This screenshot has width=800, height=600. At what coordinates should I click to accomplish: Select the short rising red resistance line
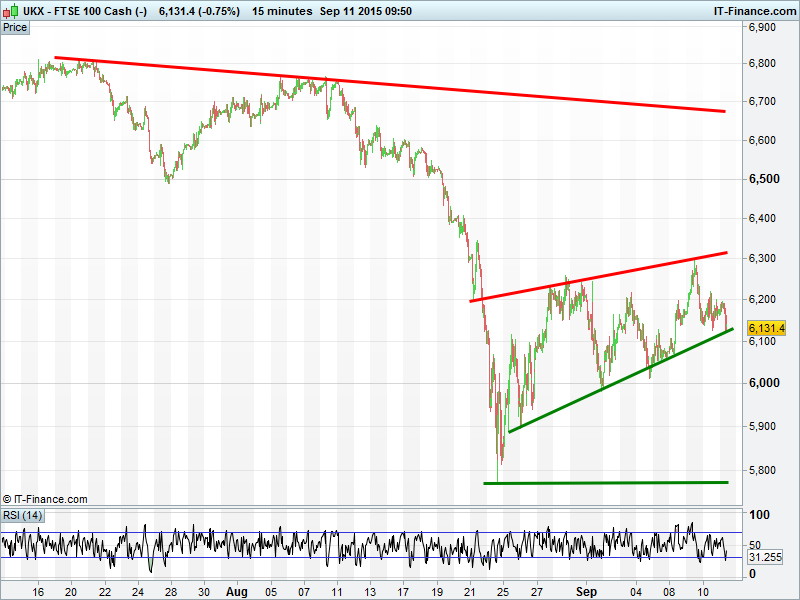pos(600,277)
